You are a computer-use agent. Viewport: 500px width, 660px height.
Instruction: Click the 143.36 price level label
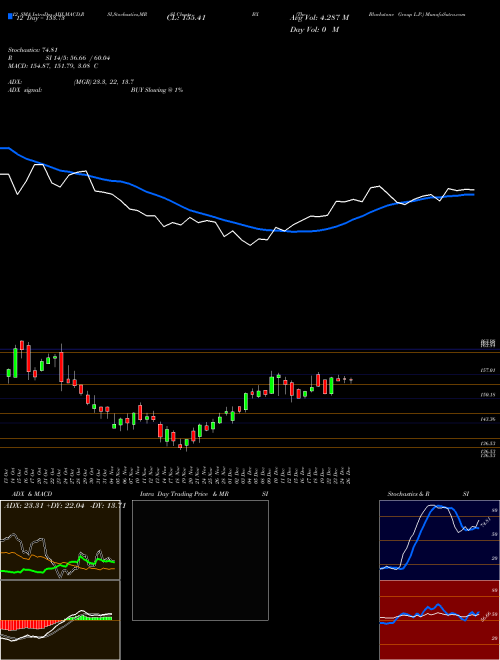[x=488, y=419]
